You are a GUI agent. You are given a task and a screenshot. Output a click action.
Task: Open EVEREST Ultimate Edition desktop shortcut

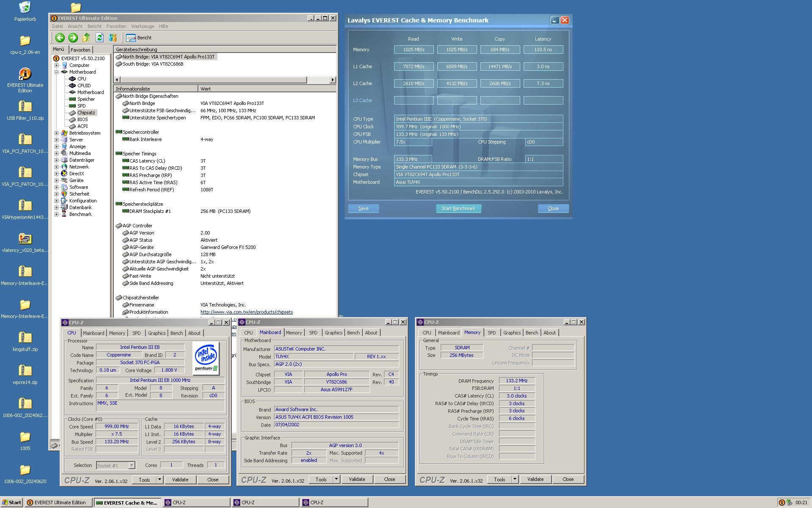(25, 75)
